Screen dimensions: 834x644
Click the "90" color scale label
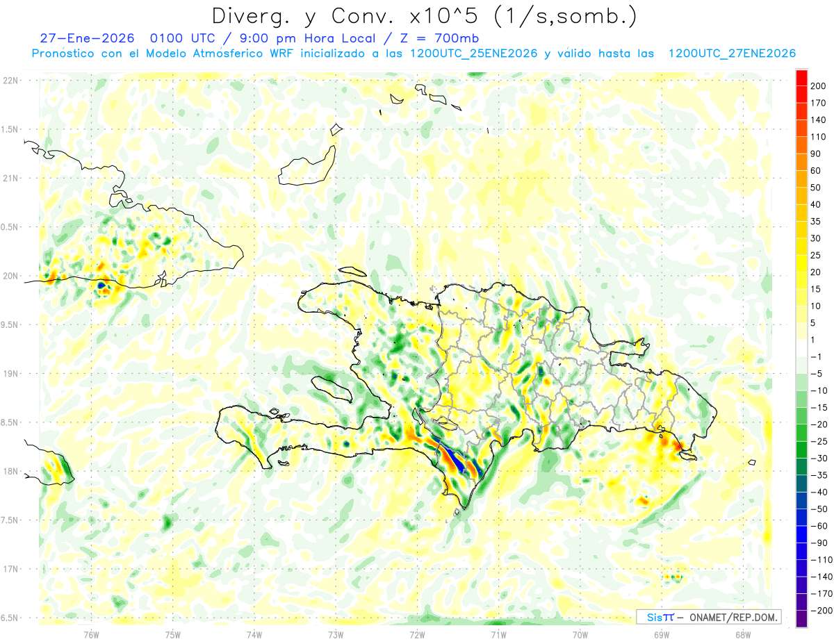[816, 154]
